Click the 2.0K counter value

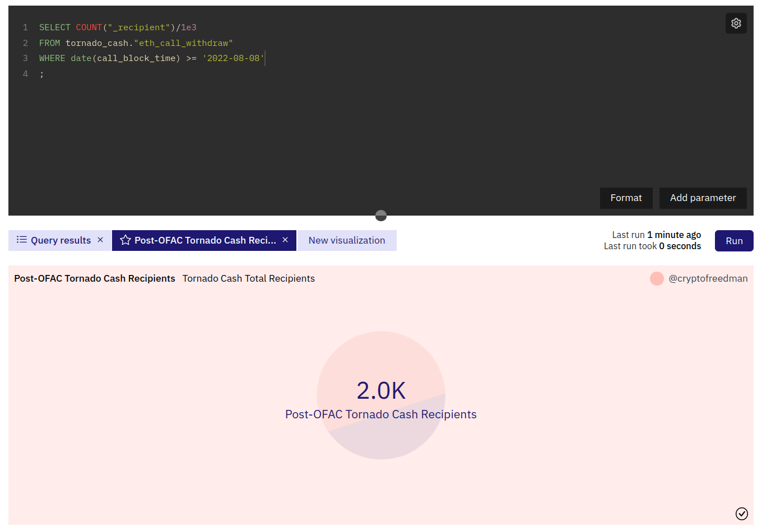(381, 390)
